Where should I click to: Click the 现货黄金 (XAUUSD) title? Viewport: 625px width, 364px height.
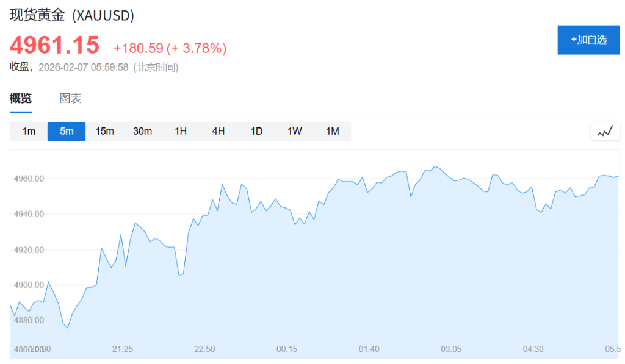[72, 16]
